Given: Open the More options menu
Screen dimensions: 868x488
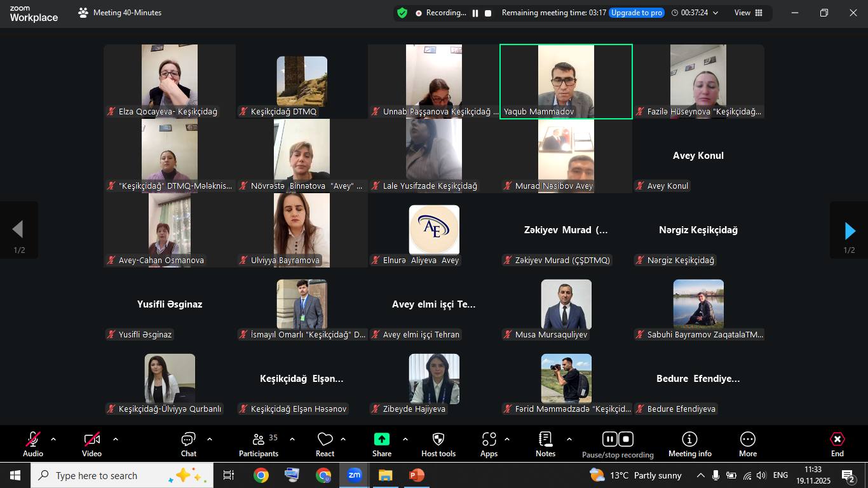Looking at the screenshot, I should tap(748, 440).
